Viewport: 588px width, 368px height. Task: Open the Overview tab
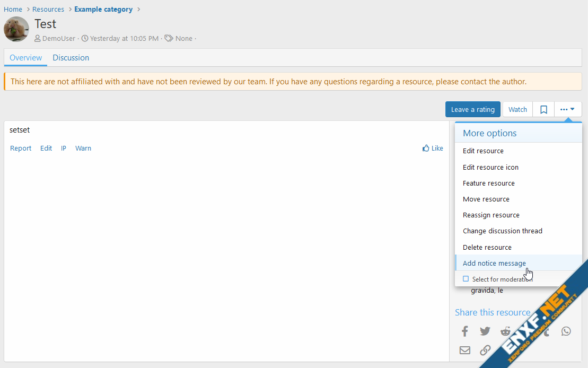tap(25, 58)
